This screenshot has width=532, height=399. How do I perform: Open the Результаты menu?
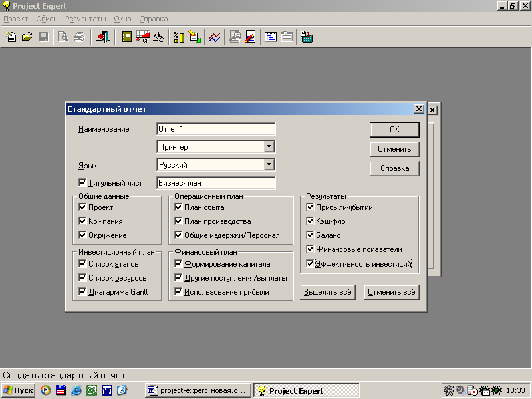(86, 19)
